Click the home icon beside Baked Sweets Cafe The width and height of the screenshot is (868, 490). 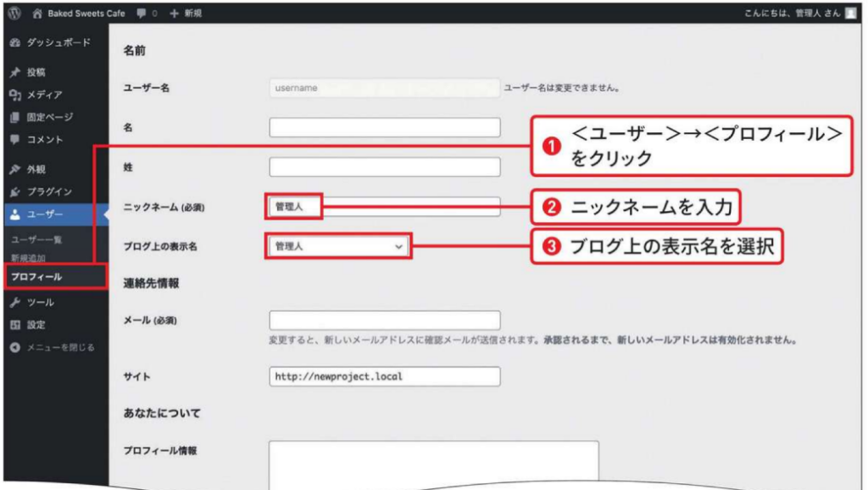(37, 14)
